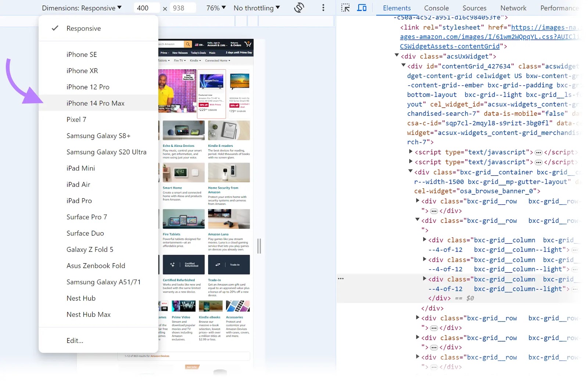Expand the collapsed bxc-grid__row using its ellipsis

[434, 211]
